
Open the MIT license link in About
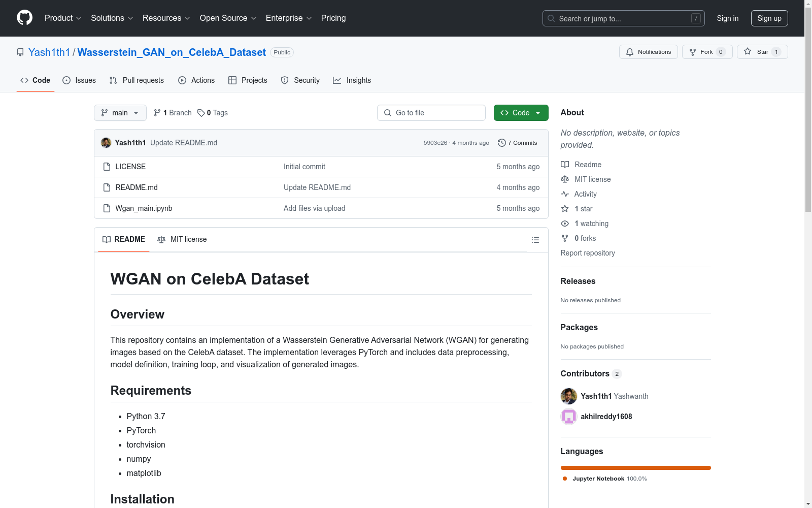pyautogui.click(x=586, y=179)
